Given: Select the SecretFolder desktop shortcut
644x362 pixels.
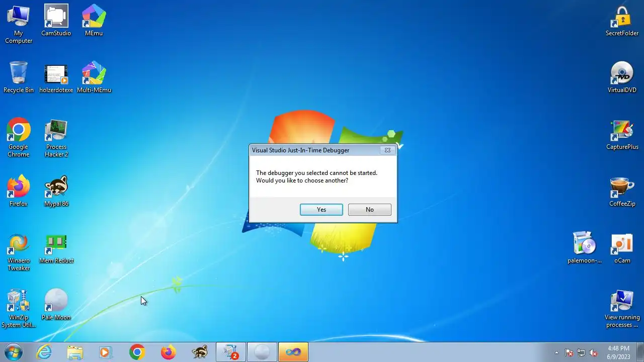Looking at the screenshot, I should tap(622, 21).
